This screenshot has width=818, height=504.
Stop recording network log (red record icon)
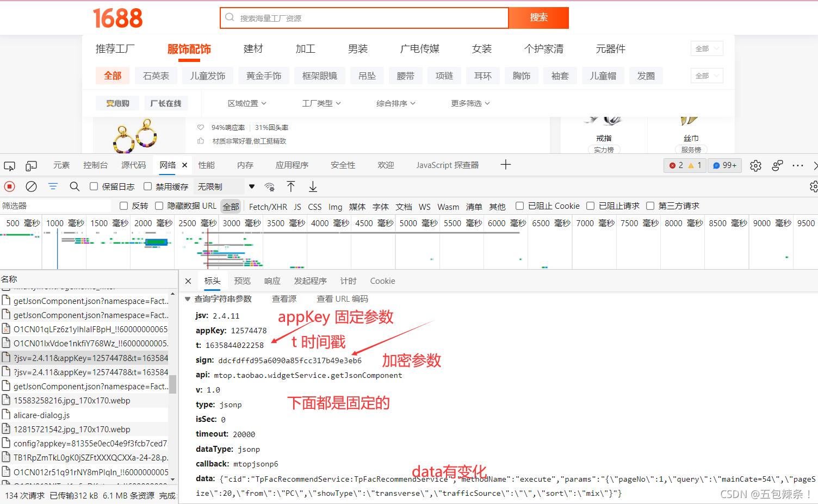[x=9, y=186]
